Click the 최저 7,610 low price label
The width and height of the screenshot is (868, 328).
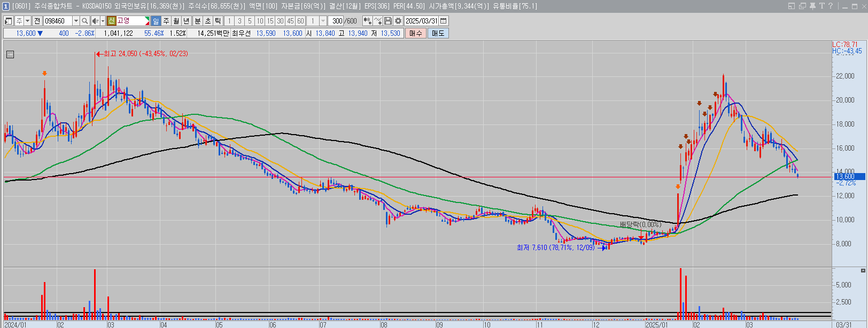[x=556, y=247]
